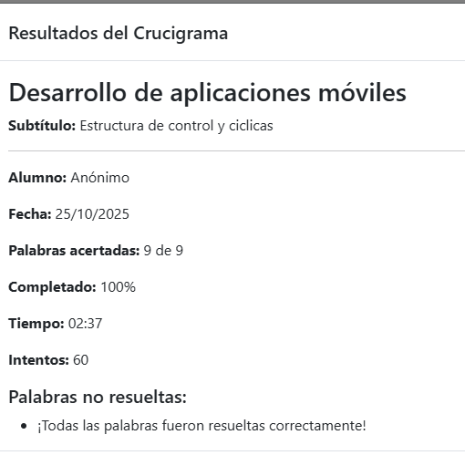465x476 pixels.
Task: Click the bold "Subtítulo:" label
Action: point(42,126)
